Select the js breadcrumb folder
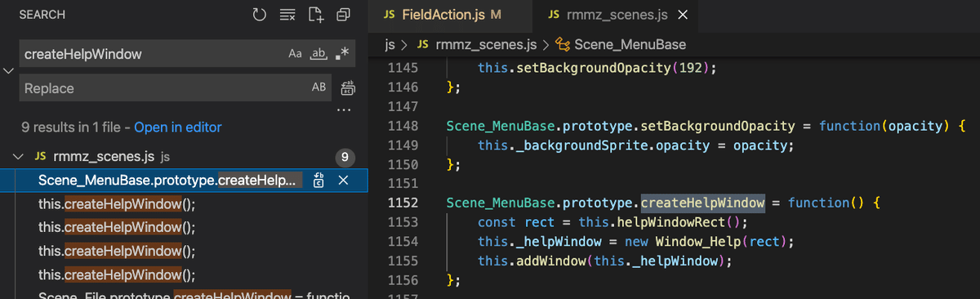Image resolution: width=980 pixels, height=299 pixels. (391, 44)
